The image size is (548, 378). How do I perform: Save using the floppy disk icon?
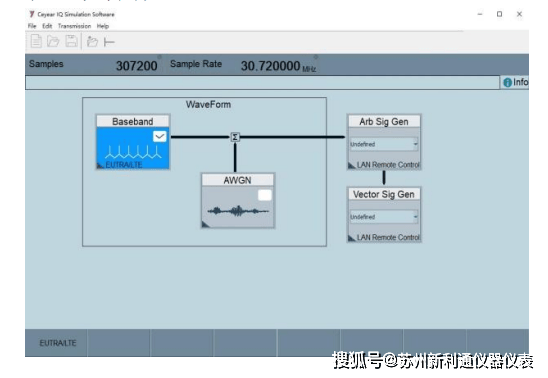coord(72,41)
